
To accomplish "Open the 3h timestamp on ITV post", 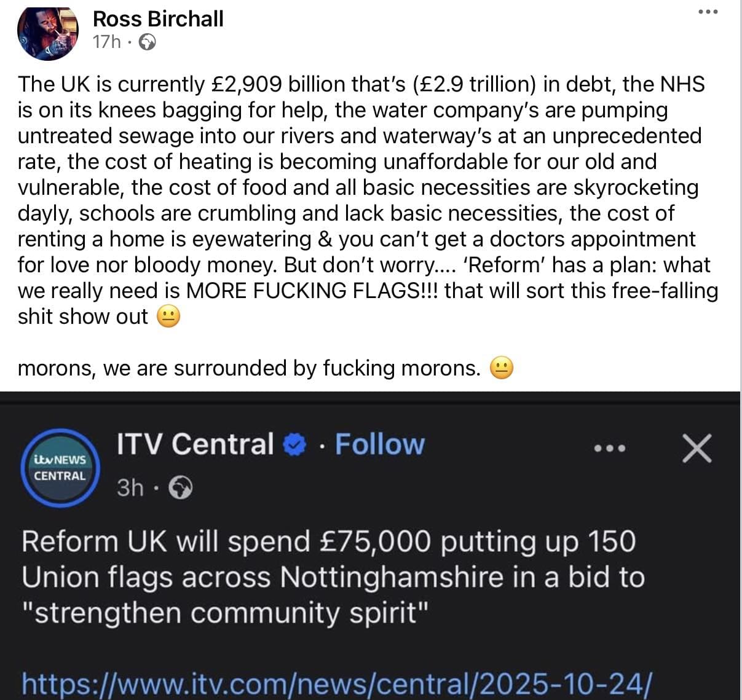I will pos(130,487).
